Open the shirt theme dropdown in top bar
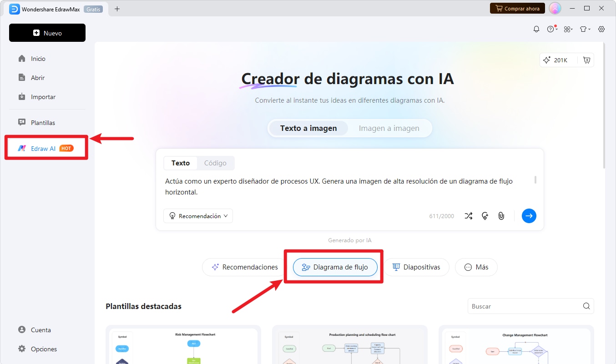This screenshot has width=616, height=364. [584, 29]
